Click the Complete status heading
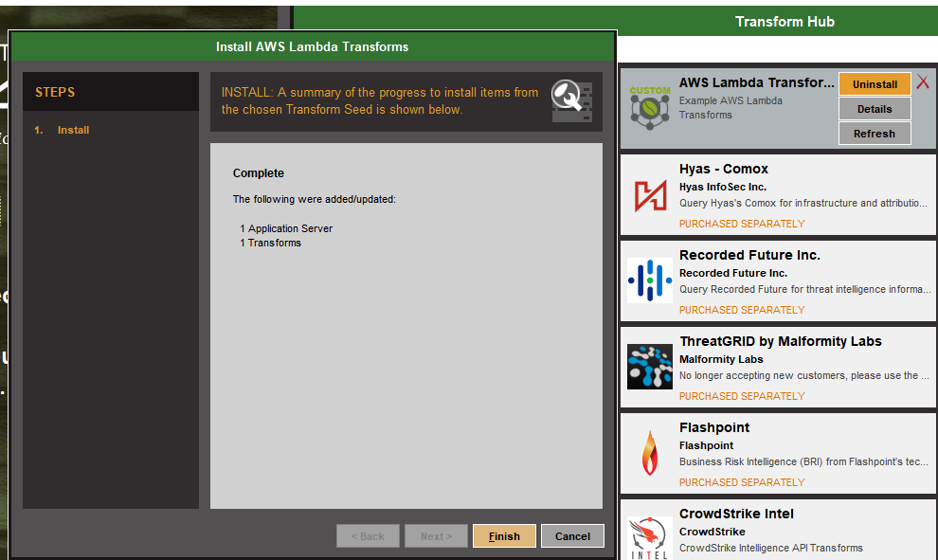The height and width of the screenshot is (560, 938). [259, 172]
